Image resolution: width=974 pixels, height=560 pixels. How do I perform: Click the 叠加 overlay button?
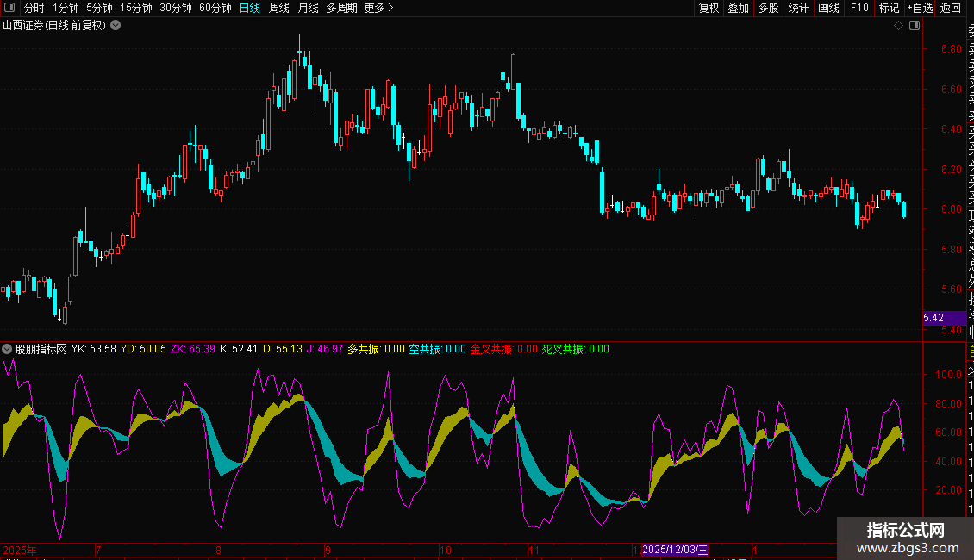(738, 8)
